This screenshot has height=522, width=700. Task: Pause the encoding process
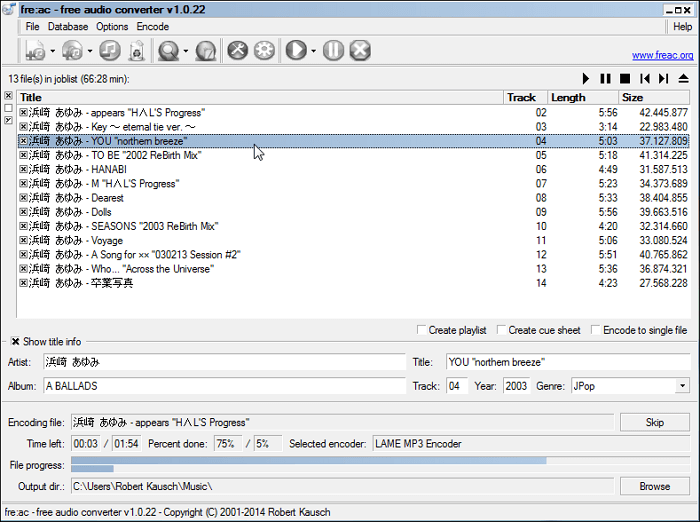click(x=333, y=50)
